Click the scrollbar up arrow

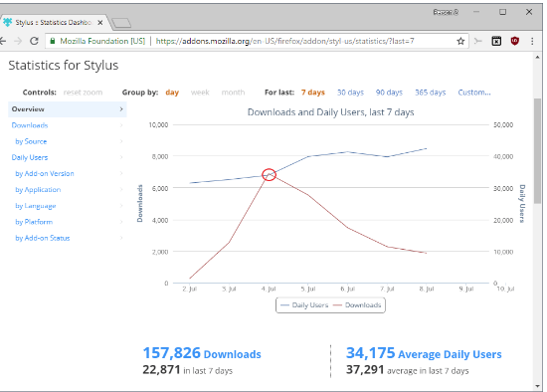[538, 57]
